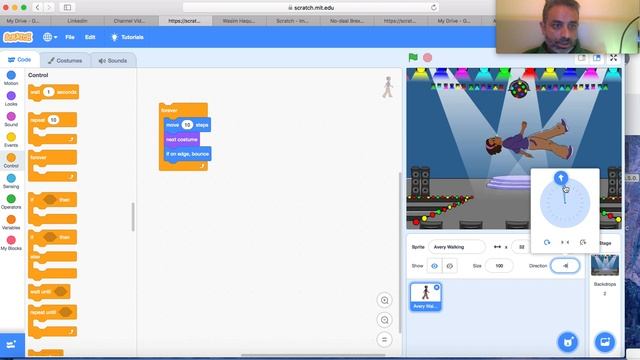Click the direction dial circle
This screenshot has width=640, height=360.
565,203
